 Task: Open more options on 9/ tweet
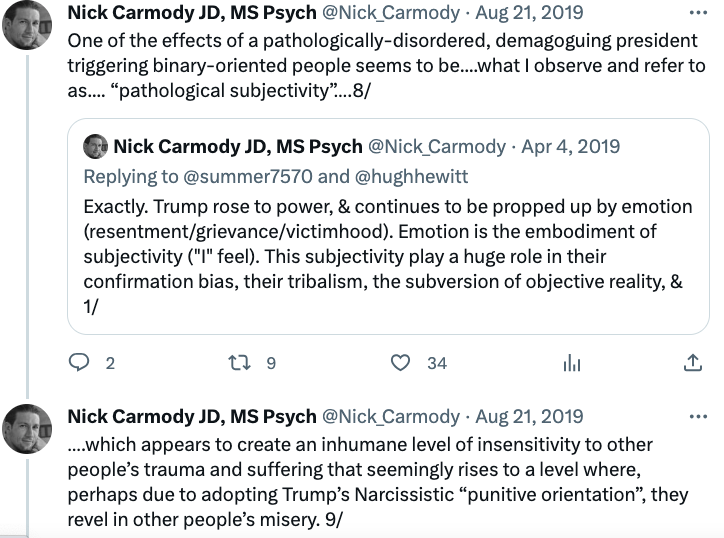pos(696,415)
